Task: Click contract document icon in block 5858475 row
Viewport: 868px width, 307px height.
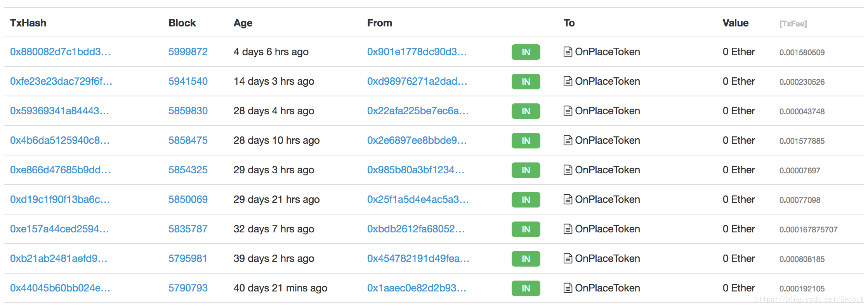Action: click(x=568, y=140)
